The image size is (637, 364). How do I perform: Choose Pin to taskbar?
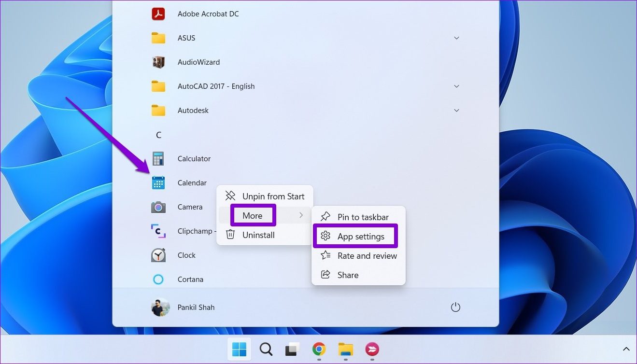click(x=358, y=217)
